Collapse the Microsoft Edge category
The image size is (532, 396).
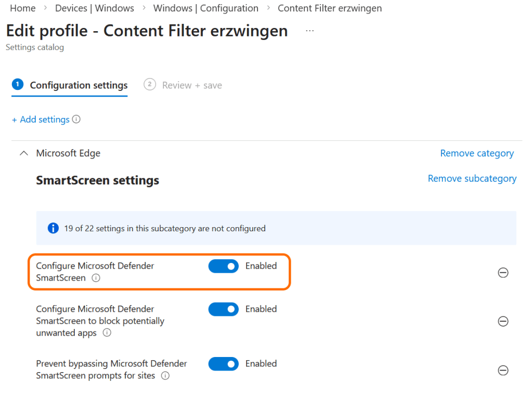[23, 153]
